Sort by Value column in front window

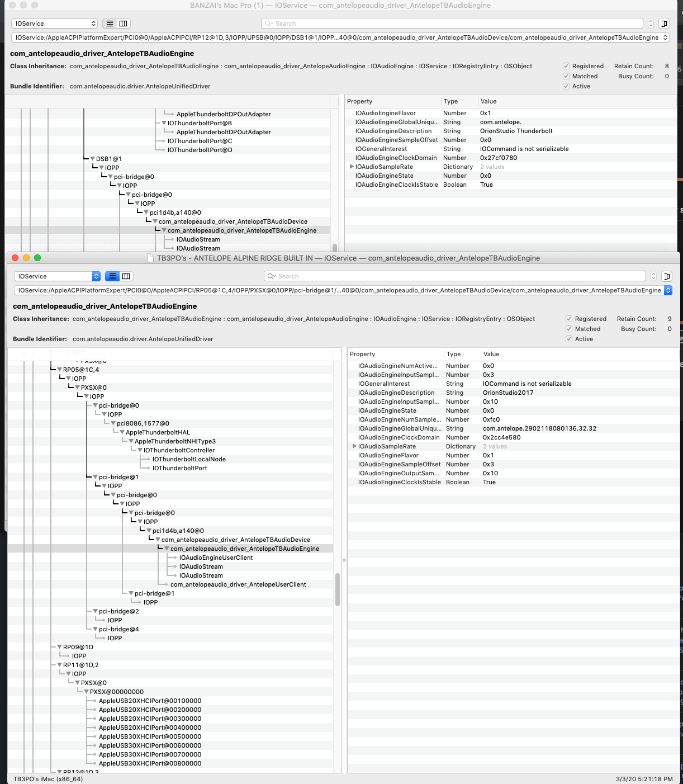[x=579, y=354]
